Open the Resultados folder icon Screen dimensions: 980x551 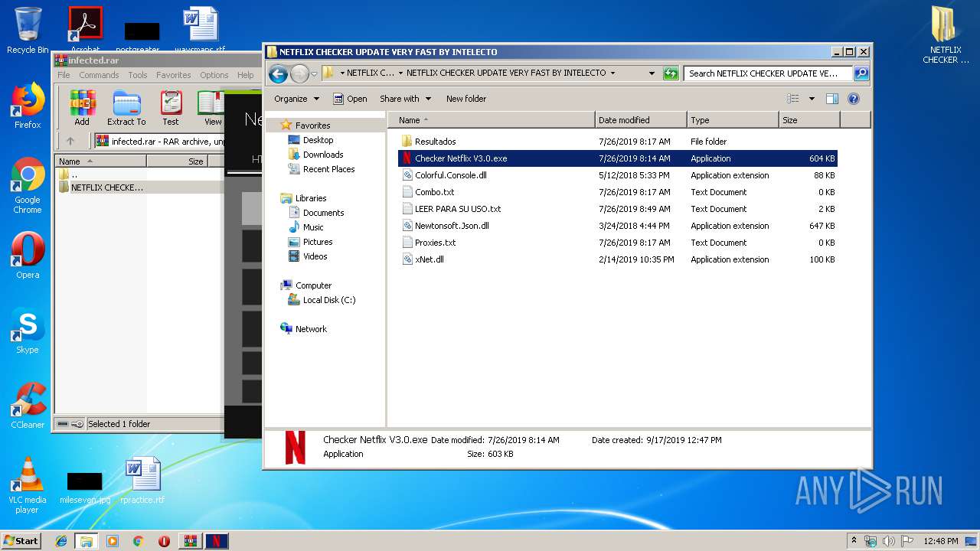[407, 142]
